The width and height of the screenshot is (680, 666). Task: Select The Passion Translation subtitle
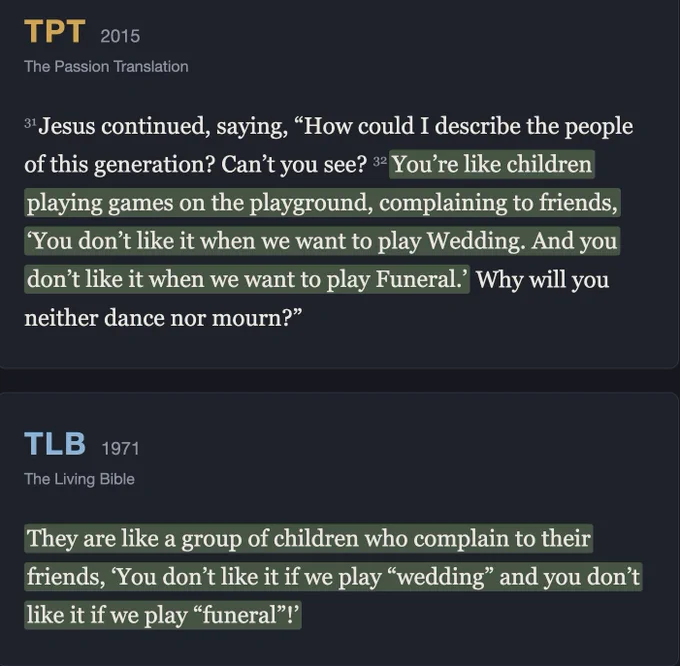pyautogui.click(x=106, y=66)
